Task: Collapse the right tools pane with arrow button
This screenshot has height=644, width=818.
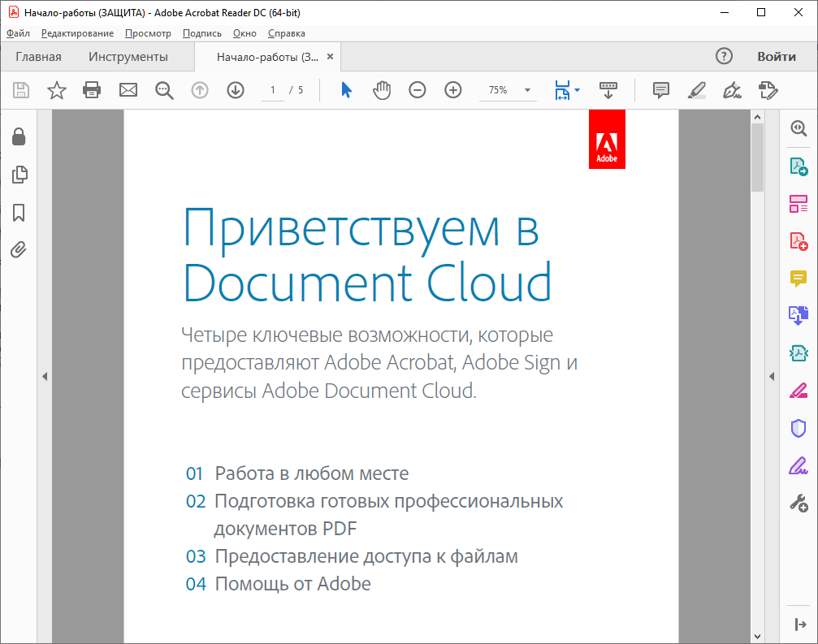Action: 800,625
